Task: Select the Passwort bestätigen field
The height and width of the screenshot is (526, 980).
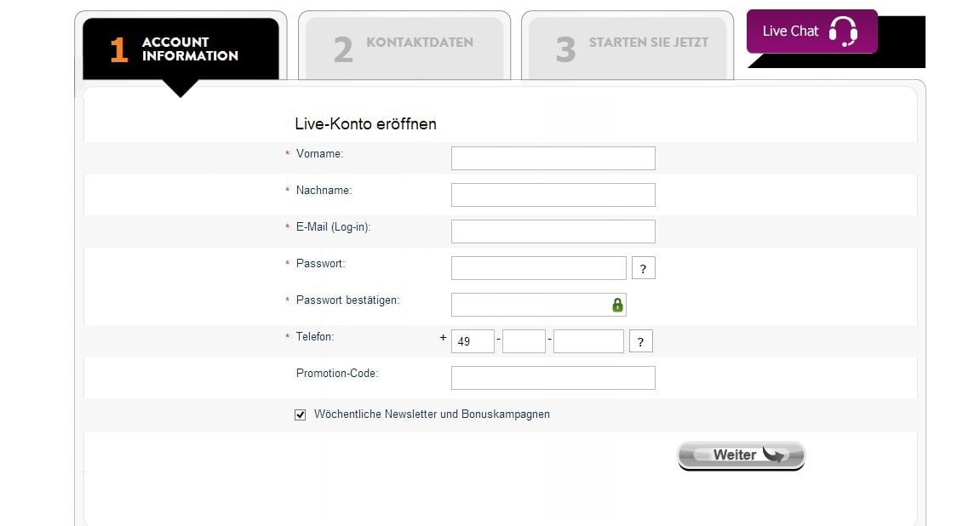Action: tap(539, 305)
